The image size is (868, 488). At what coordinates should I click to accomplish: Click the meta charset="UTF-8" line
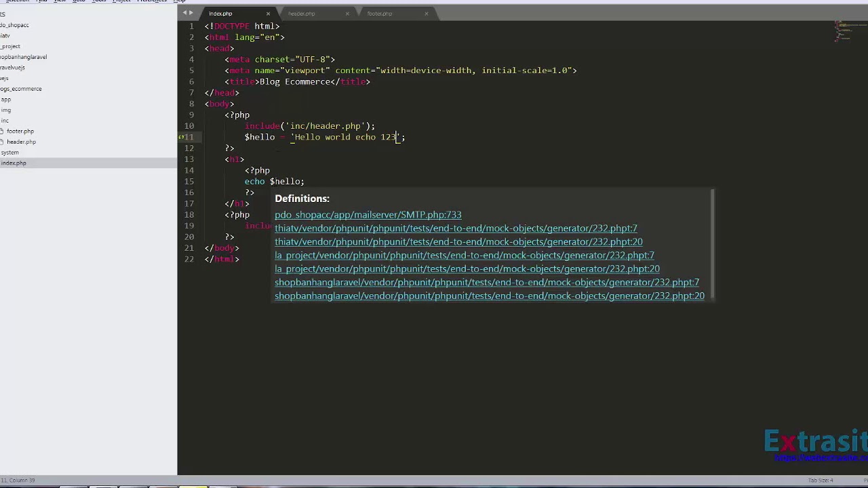tap(280, 60)
